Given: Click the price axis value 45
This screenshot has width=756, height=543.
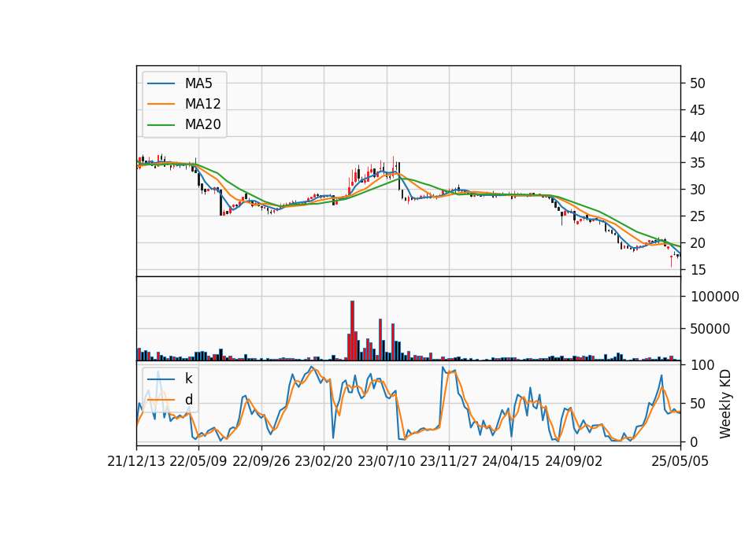Looking at the screenshot, I should point(698,110).
